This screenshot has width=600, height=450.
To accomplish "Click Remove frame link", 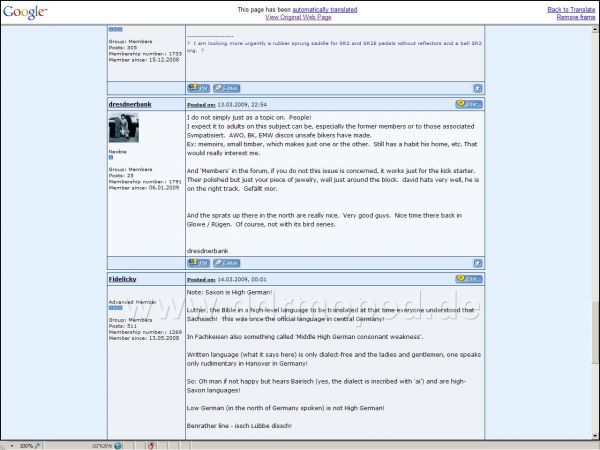I will click(x=575, y=18).
